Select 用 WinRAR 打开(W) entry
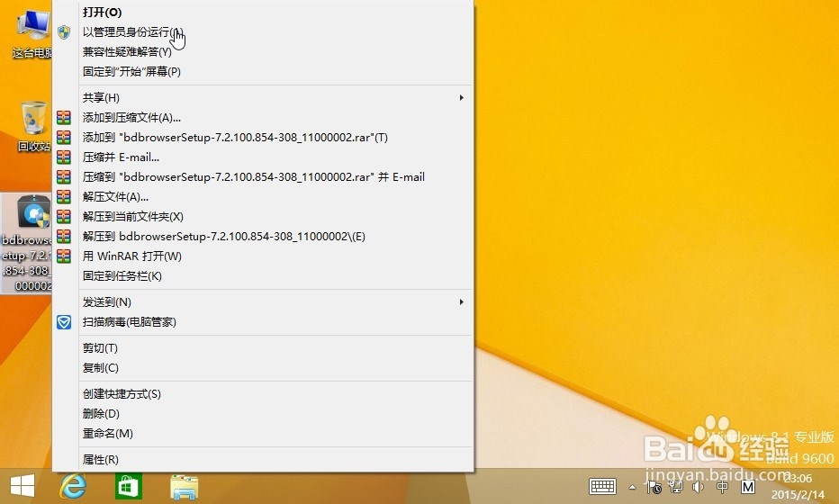This screenshot has width=839, height=504. pos(263,256)
